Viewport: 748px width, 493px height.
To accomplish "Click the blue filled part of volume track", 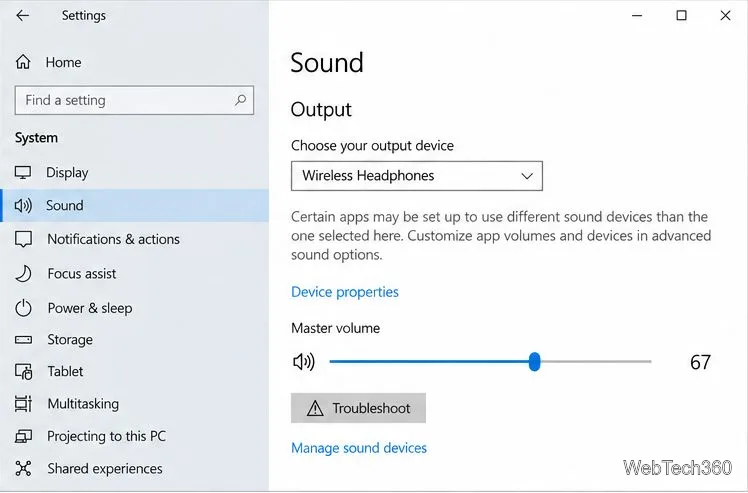I will pos(429,362).
